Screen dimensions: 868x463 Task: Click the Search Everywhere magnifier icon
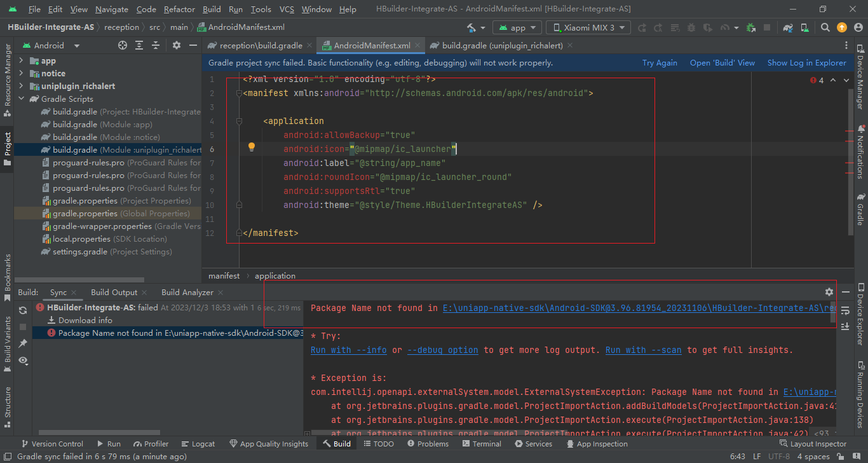click(x=825, y=28)
